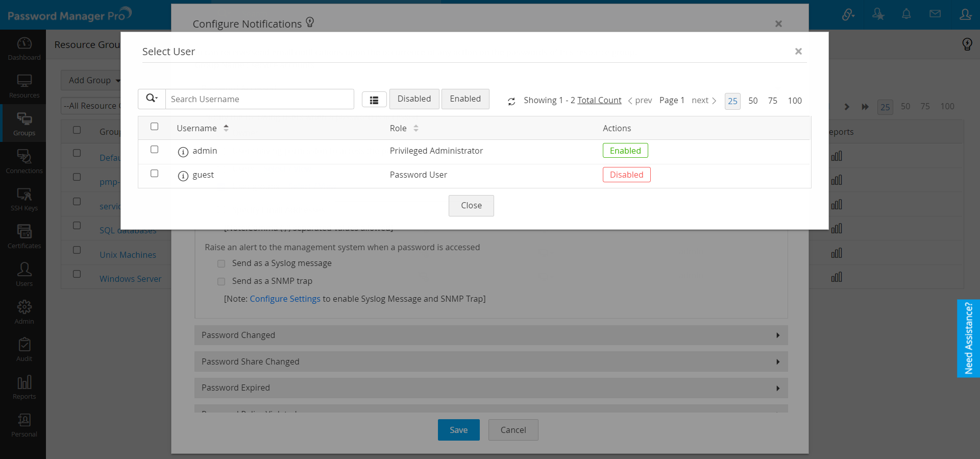This screenshot has height=459, width=980.
Task: Toggle guest's Disabled status button
Action: [x=626, y=175]
